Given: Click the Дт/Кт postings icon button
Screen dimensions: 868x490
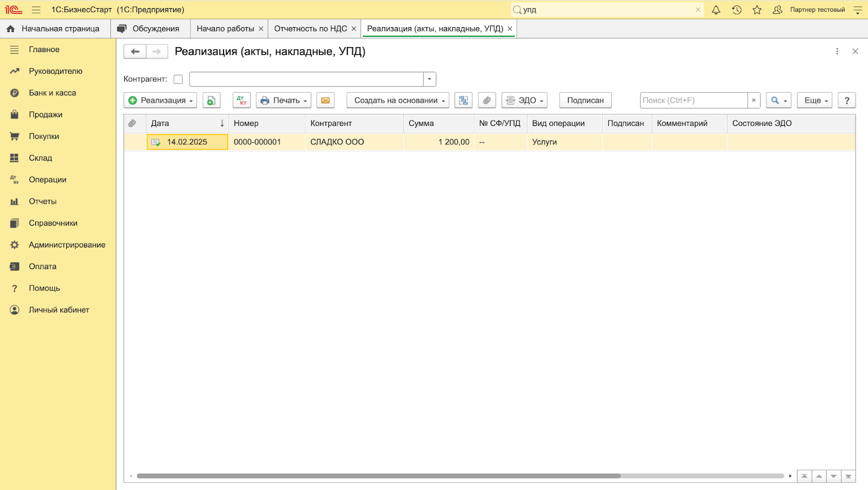Looking at the screenshot, I should tap(241, 100).
